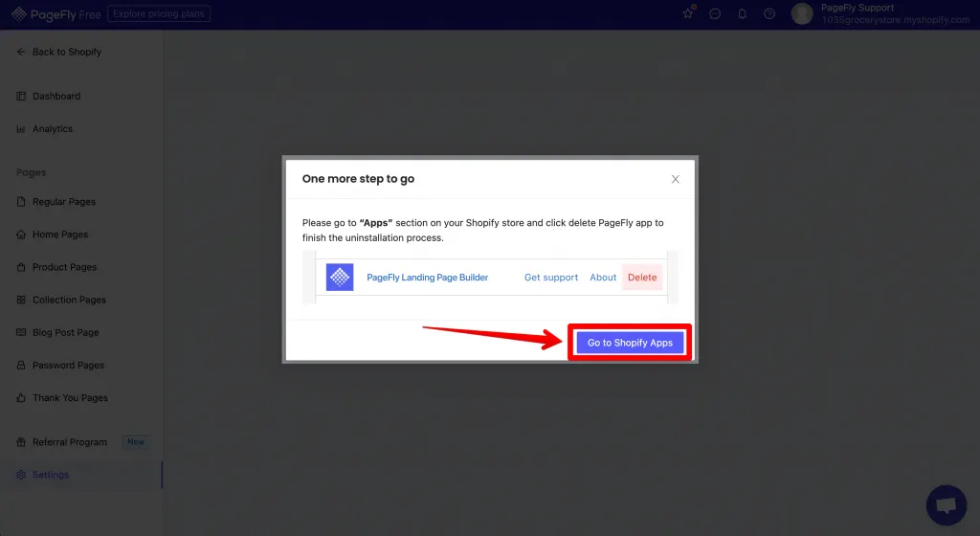The image size is (980, 536).
Task: Open the live chat widget bubble
Action: pyautogui.click(x=947, y=504)
